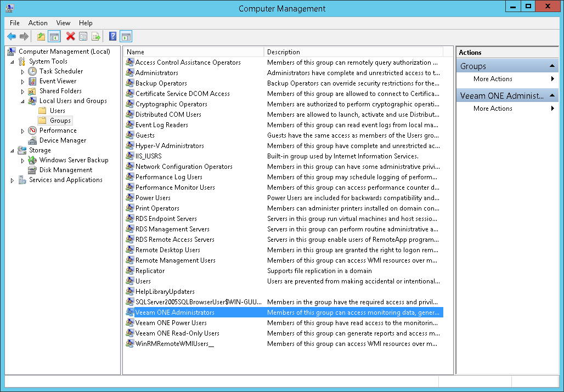Click the Windows Server Backup icon
Image resolution: width=564 pixels, height=392 pixels.
(x=32, y=160)
